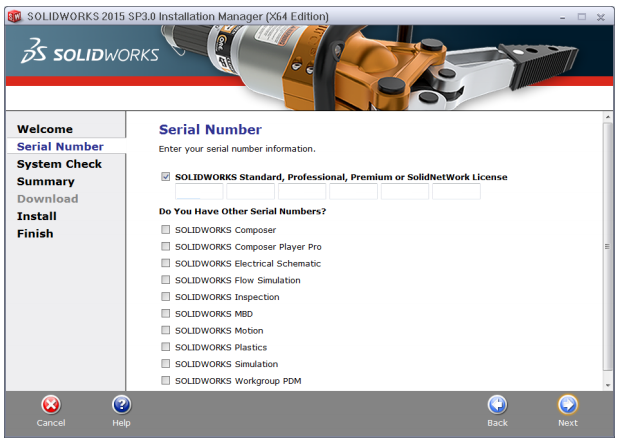Click 'Do You Have Other Serial Numbers?' text

coord(242,211)
